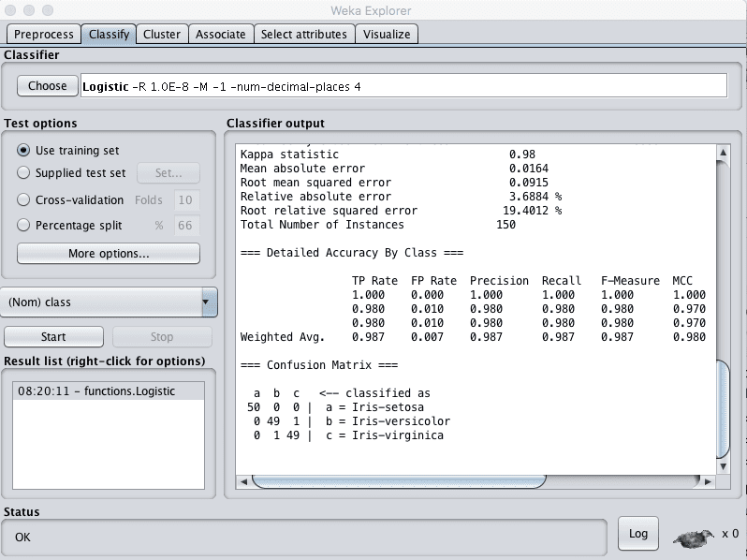Viewport: 747px width, 560px height.
Task: Open the (Nom) class dropdown
Action: pyautogui.click(x=109, y=302)
